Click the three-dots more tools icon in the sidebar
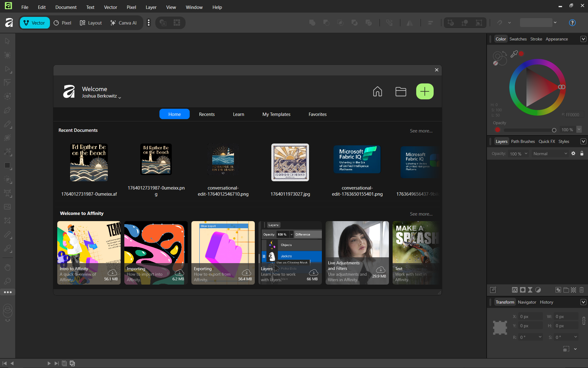The image size is (588, 368). pos(8,292)
